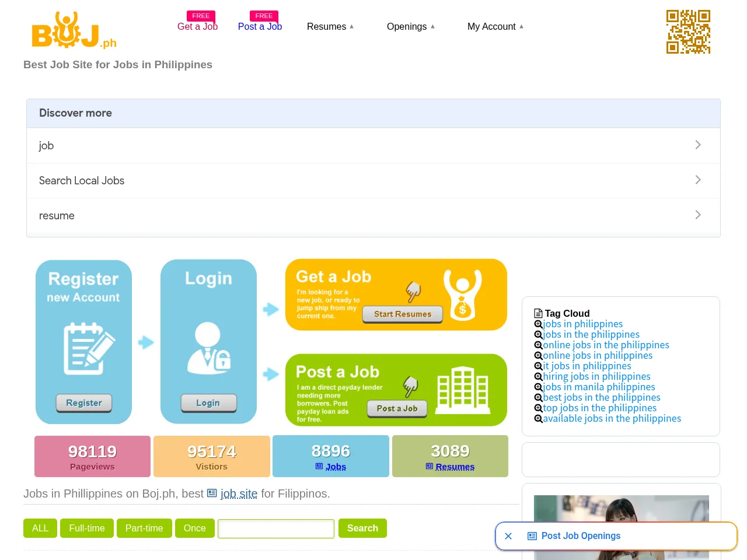Open 'jobs in the philippines' tag
Screen dimensions: 747x560
click(591, 335)
